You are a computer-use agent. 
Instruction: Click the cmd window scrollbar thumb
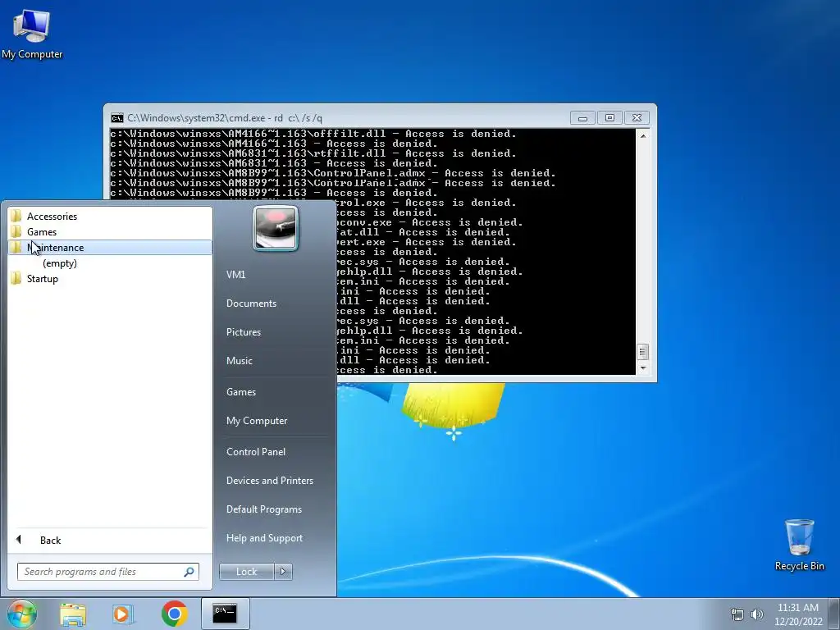(x=643, y=352)
